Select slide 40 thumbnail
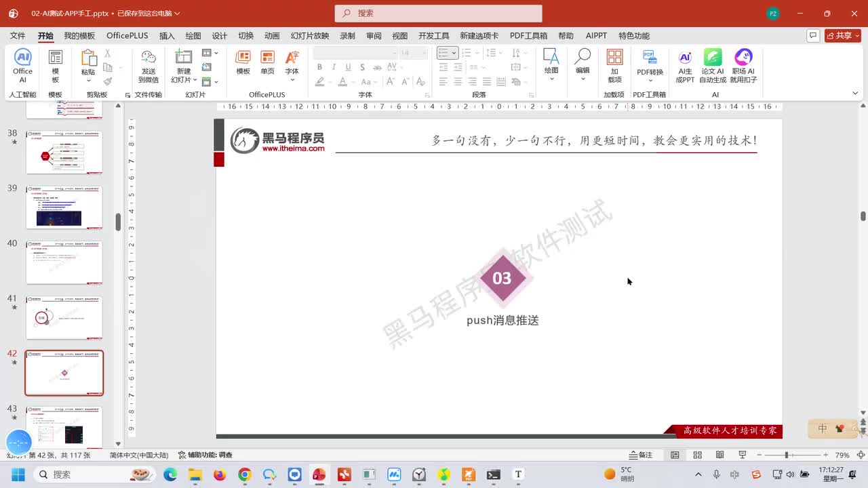868x488 pixels. (64, 262)
